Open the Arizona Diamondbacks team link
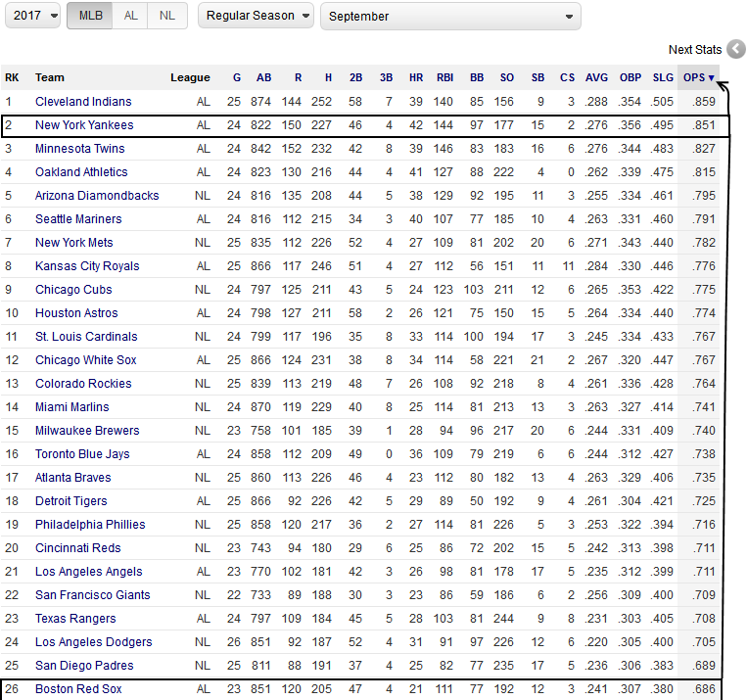The width and height of the screenshot is (747, 700). [97, 196]
